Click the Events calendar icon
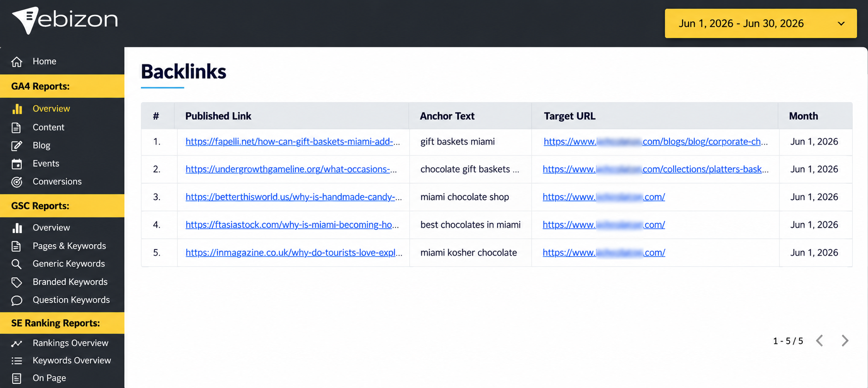The image size is (868, 388). [x=17, y=164]
